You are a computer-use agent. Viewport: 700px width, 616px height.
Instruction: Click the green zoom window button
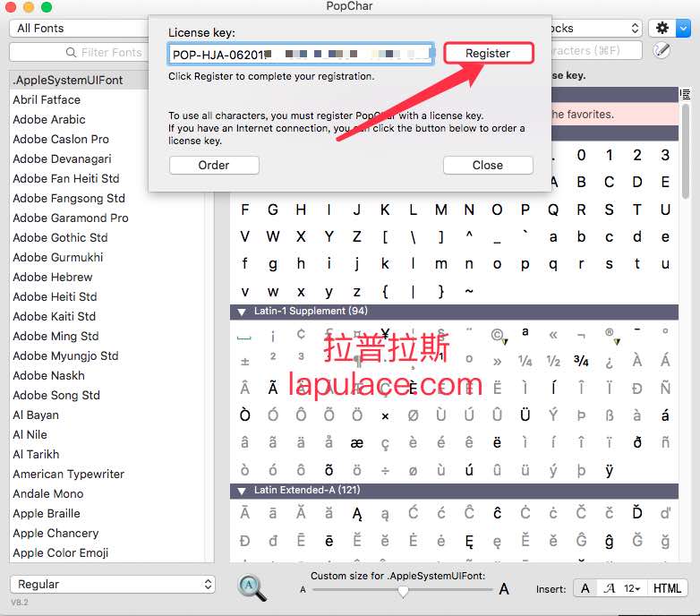coord(47,6)
